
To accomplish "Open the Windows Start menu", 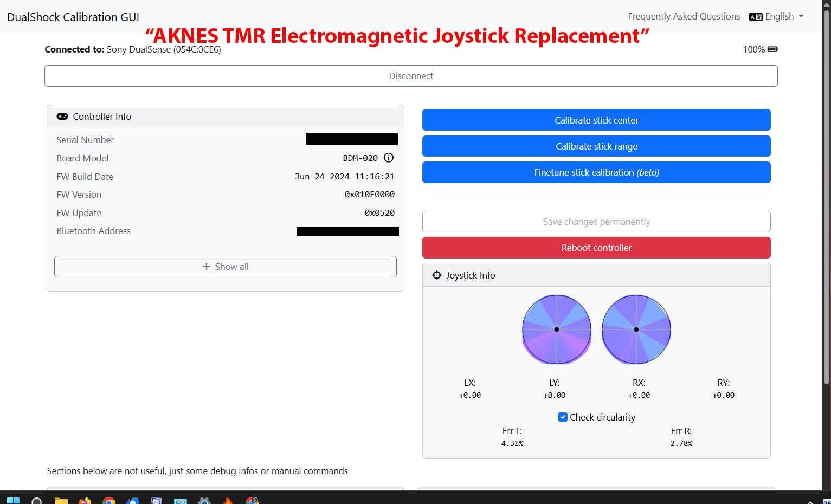I will click(x=13, y=500).
